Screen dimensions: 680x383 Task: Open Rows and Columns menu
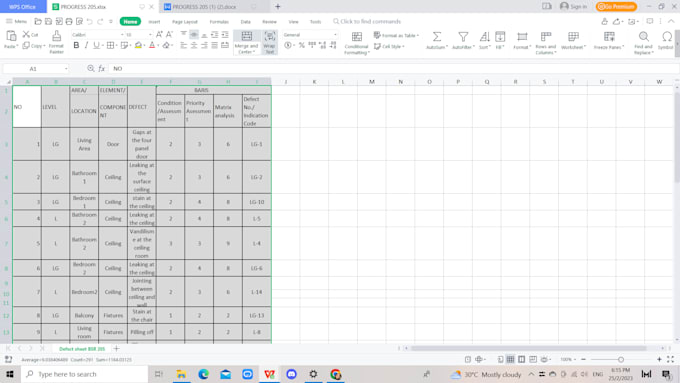(546, 43)
